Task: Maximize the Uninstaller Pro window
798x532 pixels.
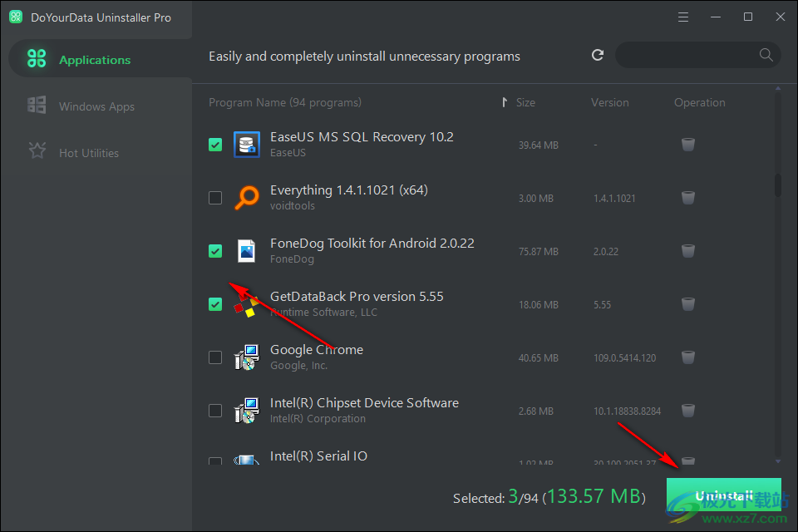Action: click(748, 17)
